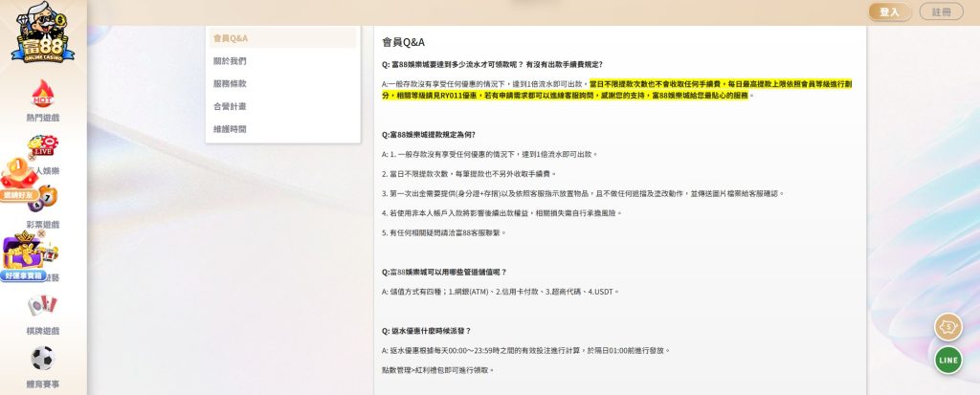Click question 富88娛樂城可以用哪些管道儲值呢？
Image resolution: width=980 pixels, height=395 pixels.
coord(444,272)
